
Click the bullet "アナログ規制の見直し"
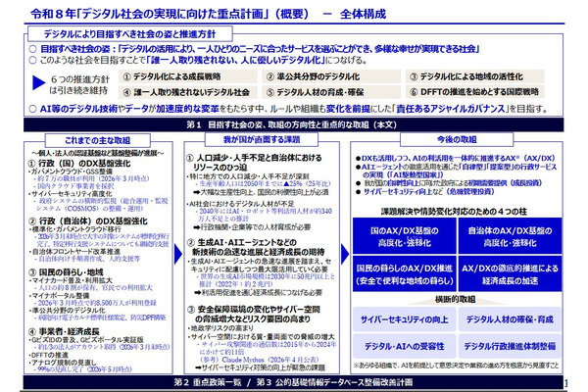coord(63,363)
